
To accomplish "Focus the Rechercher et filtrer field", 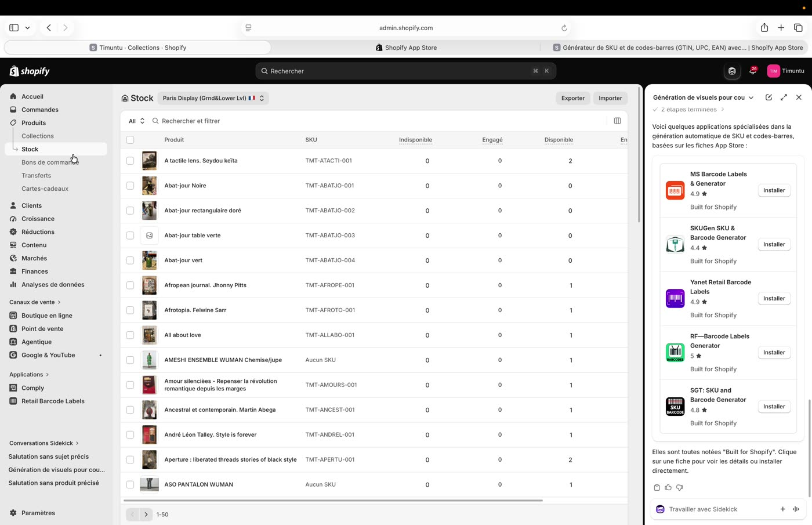I will coord(377,121).
